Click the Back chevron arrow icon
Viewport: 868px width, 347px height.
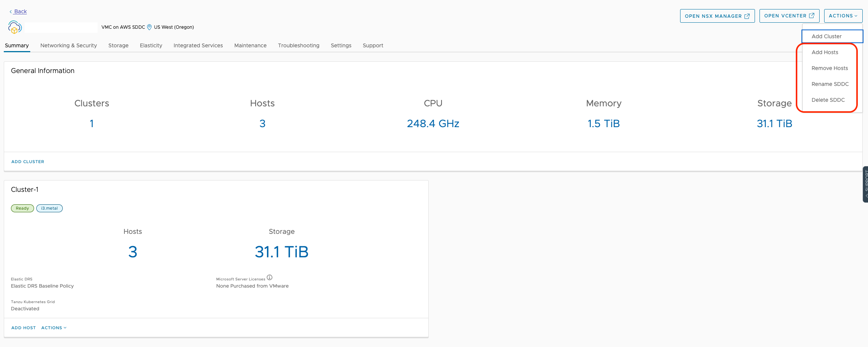tap(11, 12)
